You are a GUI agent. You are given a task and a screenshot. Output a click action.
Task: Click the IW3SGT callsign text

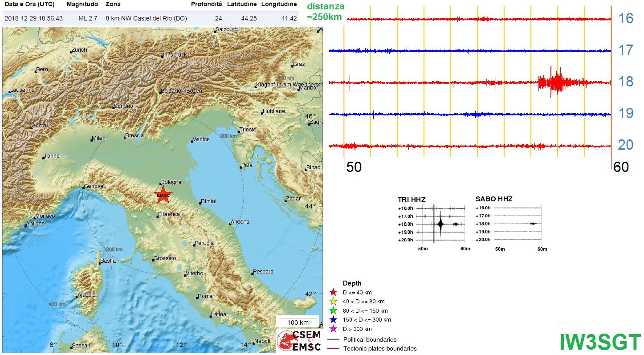(600, 342)
